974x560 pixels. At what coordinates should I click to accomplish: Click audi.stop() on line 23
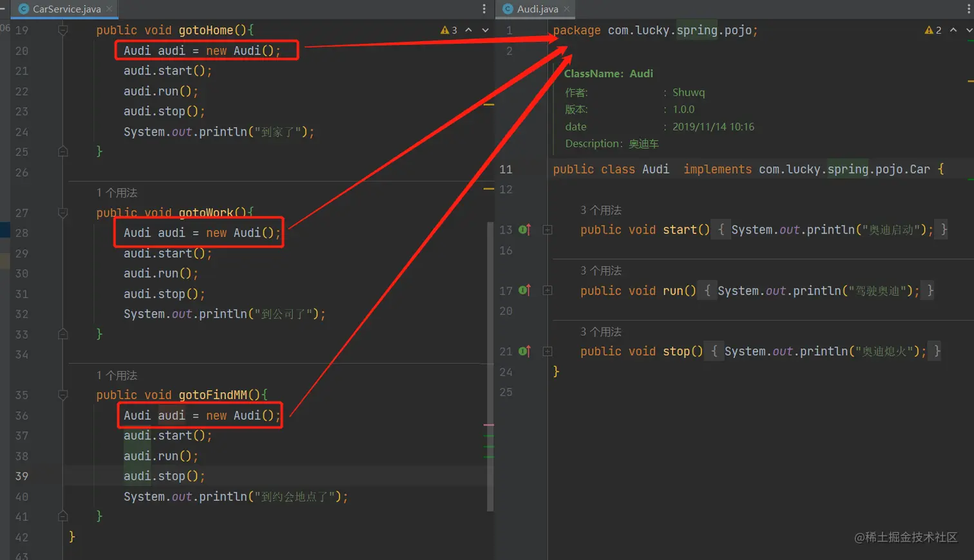(164, 111)
